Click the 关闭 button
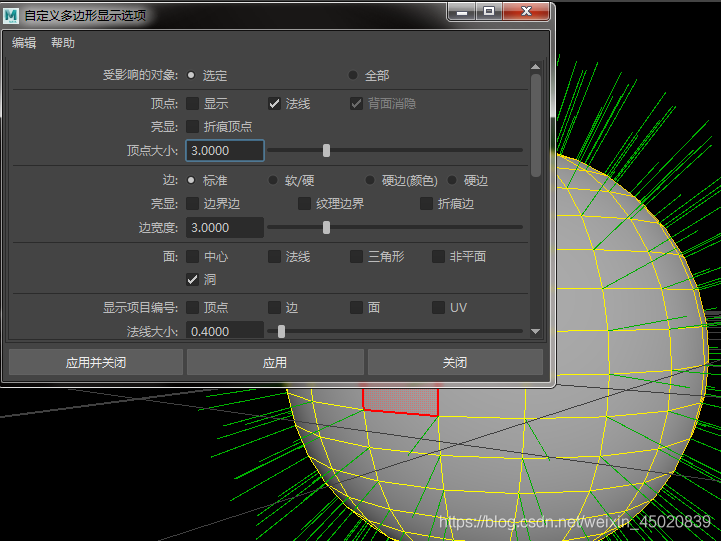 click(x=455, y=363)
